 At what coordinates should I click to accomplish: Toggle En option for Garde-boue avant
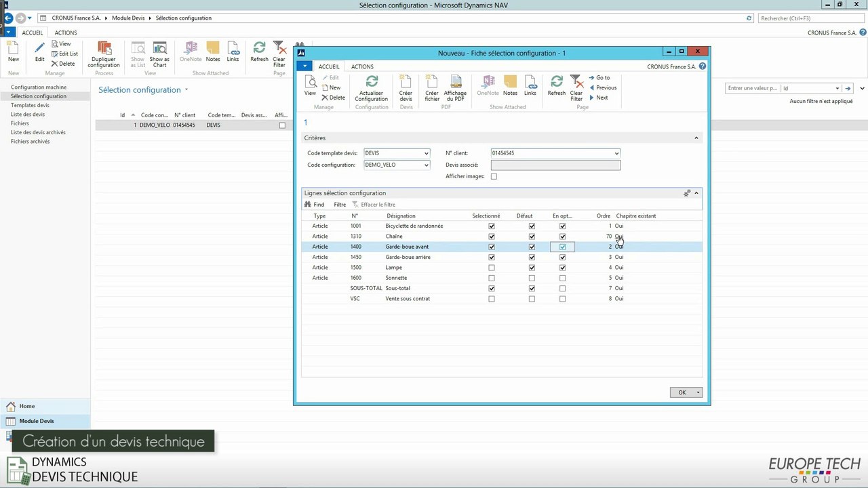(x=562, y=247)
